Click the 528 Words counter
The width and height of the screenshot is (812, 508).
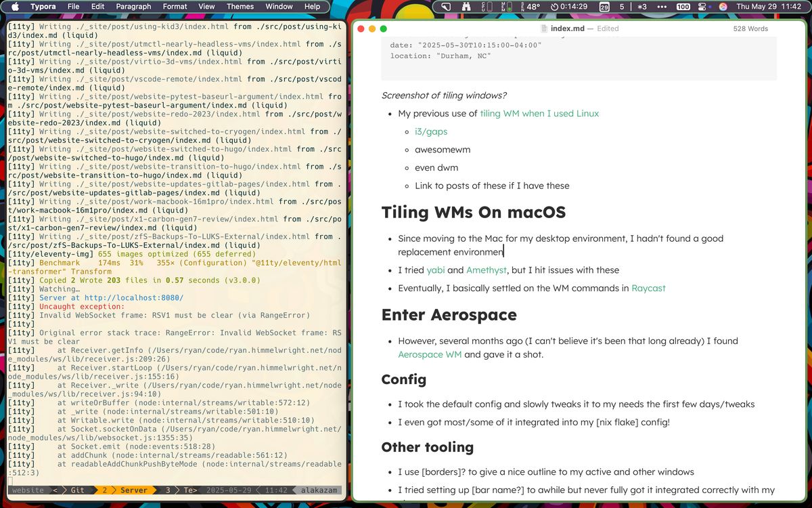tap(750, 28)
